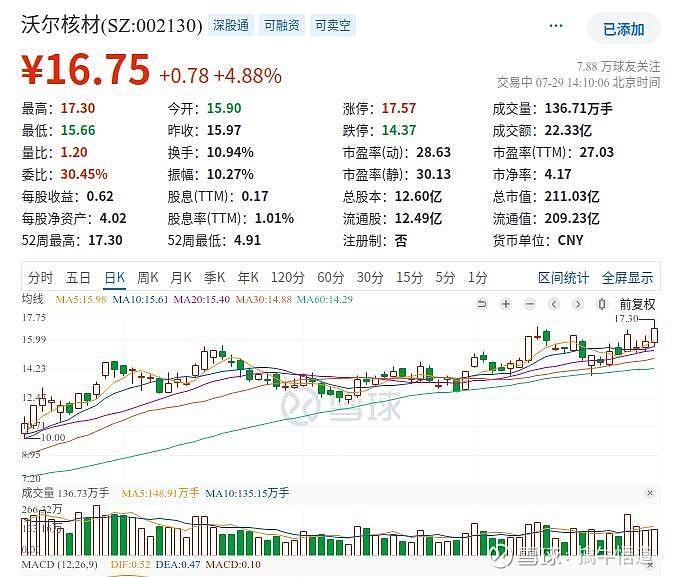
Task: Click the volume MA10:135.15万手 label
Action: [247, 493]
